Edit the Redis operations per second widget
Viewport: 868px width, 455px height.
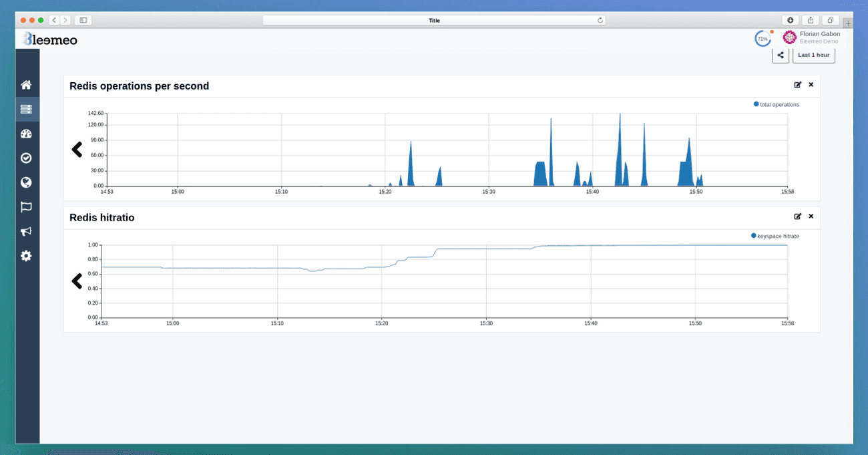[x=798, y=84]
